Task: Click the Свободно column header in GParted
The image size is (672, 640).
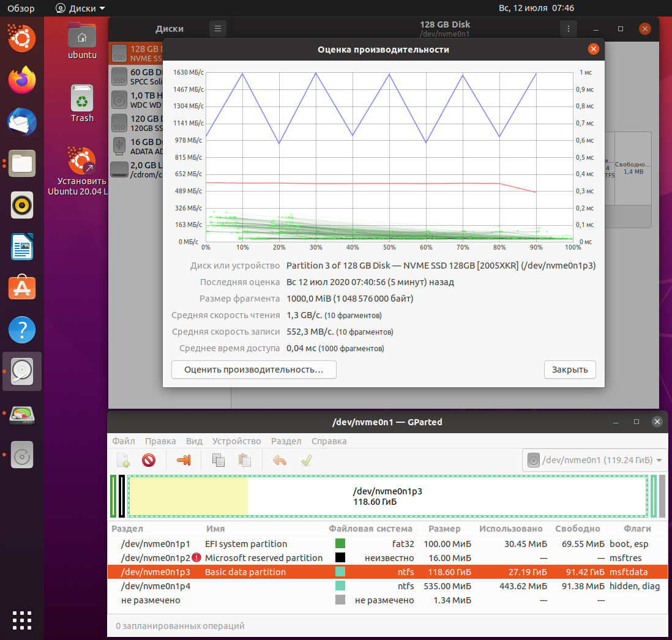Action: 577,529
